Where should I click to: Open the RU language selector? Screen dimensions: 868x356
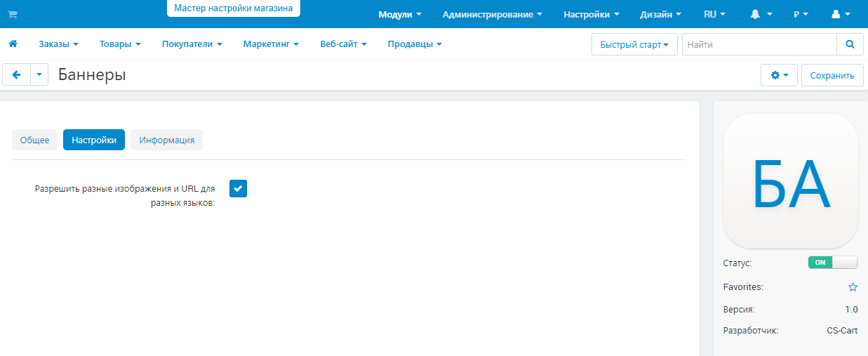coord(714,14)
